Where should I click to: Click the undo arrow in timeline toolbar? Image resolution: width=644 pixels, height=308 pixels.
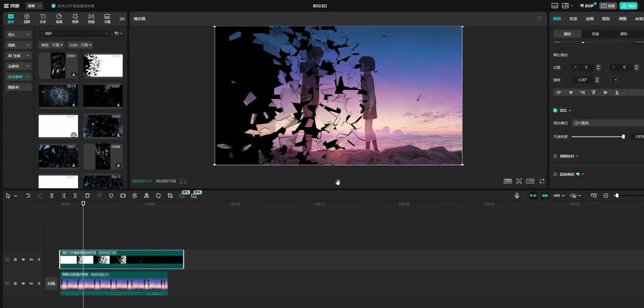[28, 195]
